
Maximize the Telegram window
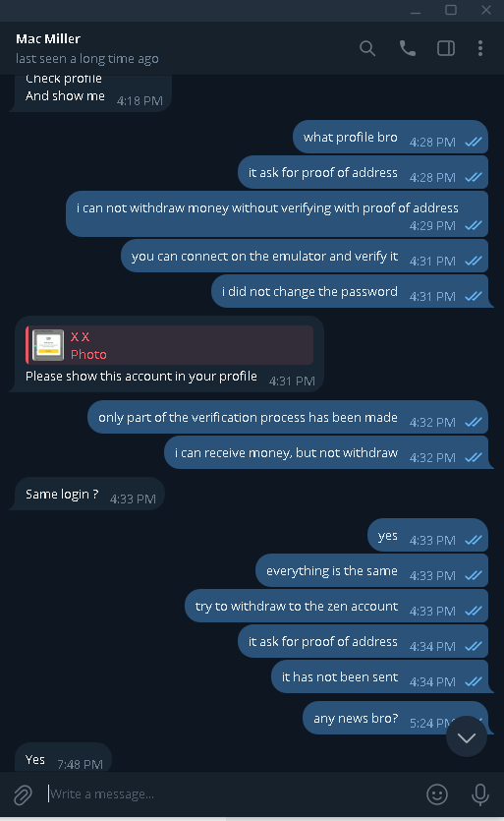tap(451, 10)
